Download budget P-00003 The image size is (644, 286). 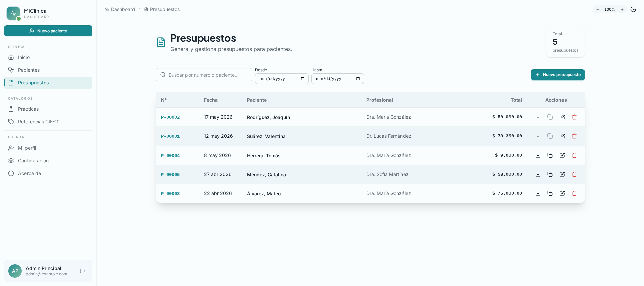tap(538, 193)
